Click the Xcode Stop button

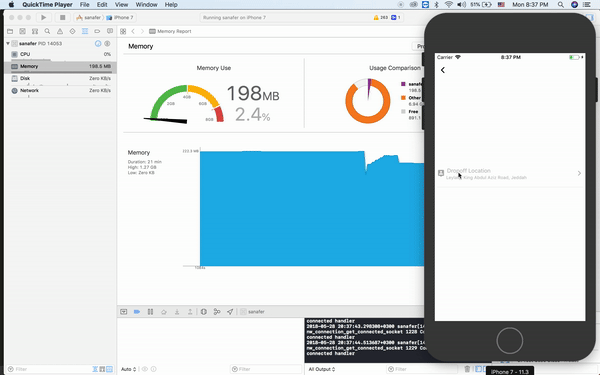(62, 18)
